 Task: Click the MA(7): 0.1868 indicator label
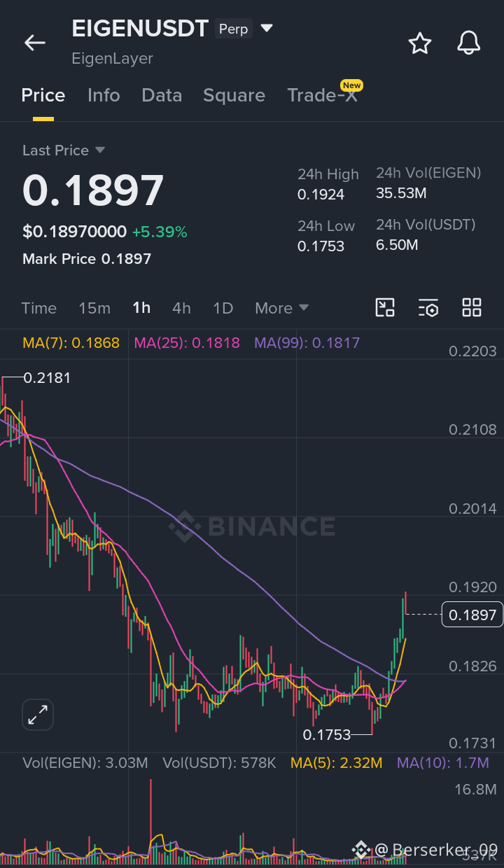pyautogui.click(x=71, y=343)
